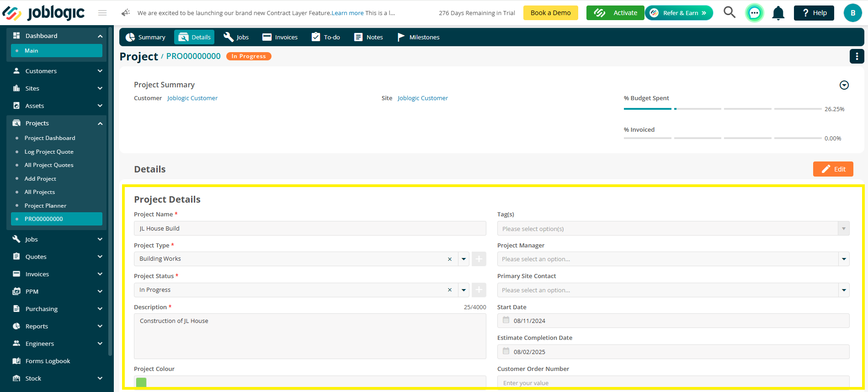868x392 pixels.
Task: Click the plus button beside Project Type
Action: click(479, 259)
